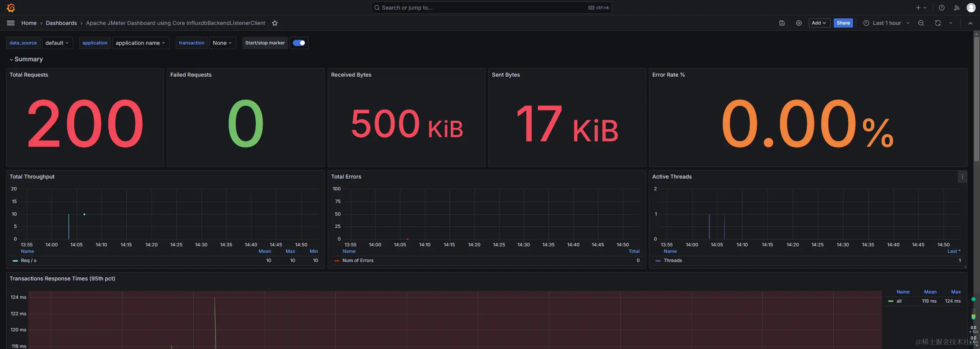
Task: Click the search or jump to field
Action: (490, 7)
